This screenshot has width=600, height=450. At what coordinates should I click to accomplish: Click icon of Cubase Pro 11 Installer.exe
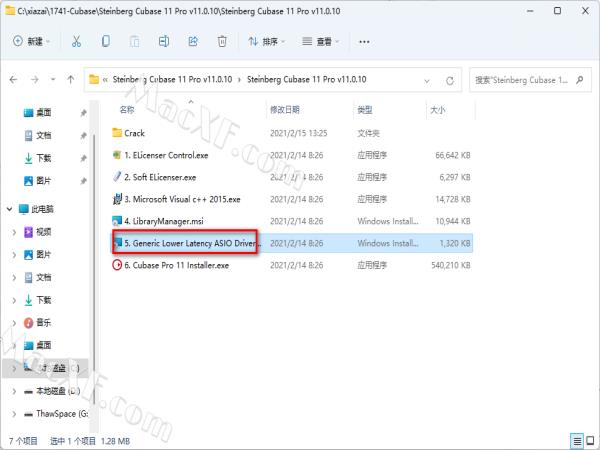(117, 265)
